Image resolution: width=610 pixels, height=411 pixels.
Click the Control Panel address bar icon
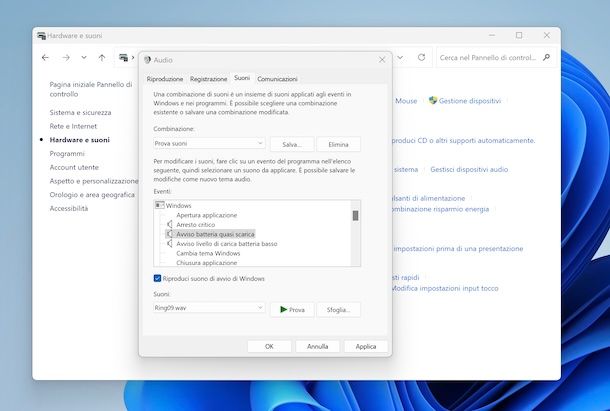tap(123, 58)
